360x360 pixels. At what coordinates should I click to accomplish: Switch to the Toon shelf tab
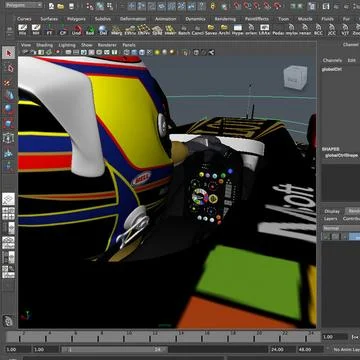[283, 19]
